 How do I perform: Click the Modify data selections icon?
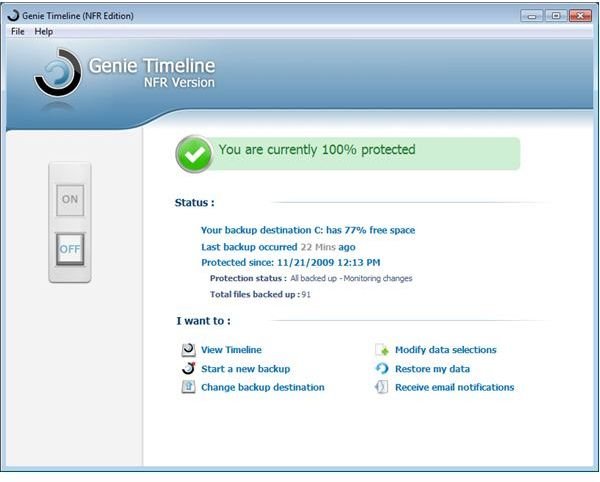(x=382, y=350)
